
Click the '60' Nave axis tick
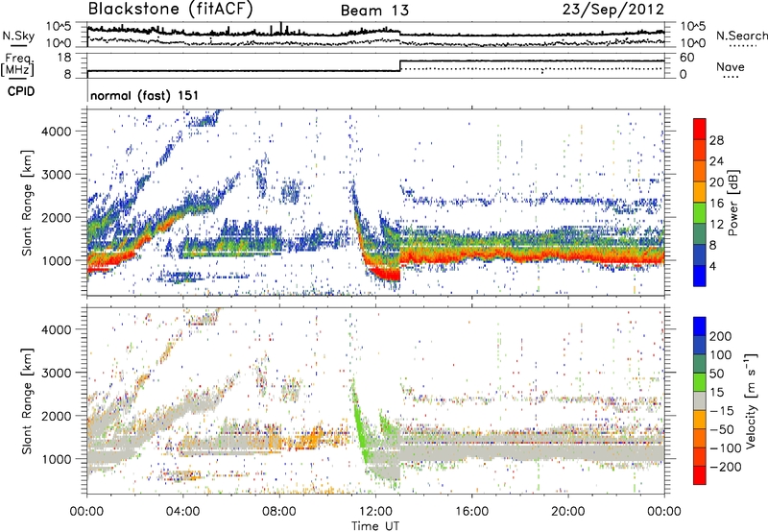[687, 58]
